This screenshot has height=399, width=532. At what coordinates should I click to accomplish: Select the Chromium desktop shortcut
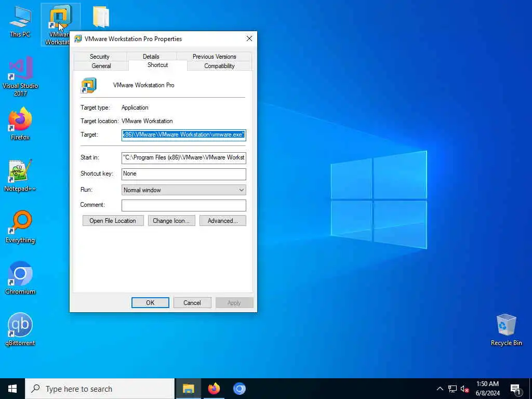tap(20, 278)
